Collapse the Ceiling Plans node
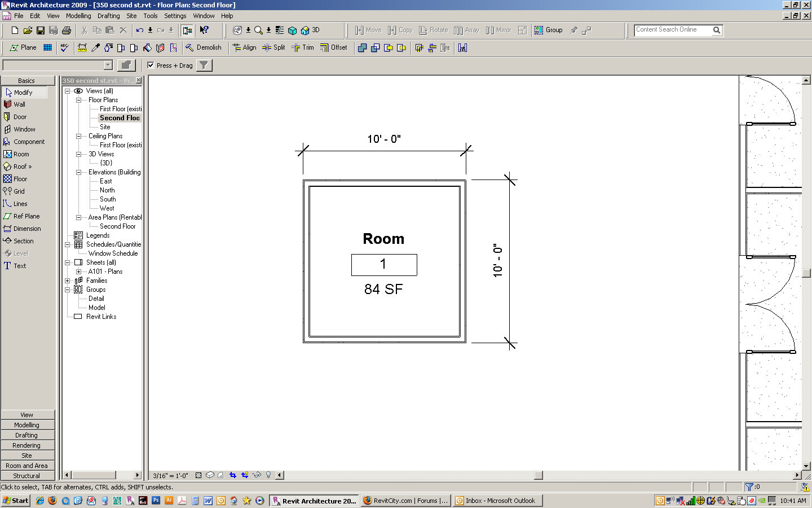 coord(79,136)
